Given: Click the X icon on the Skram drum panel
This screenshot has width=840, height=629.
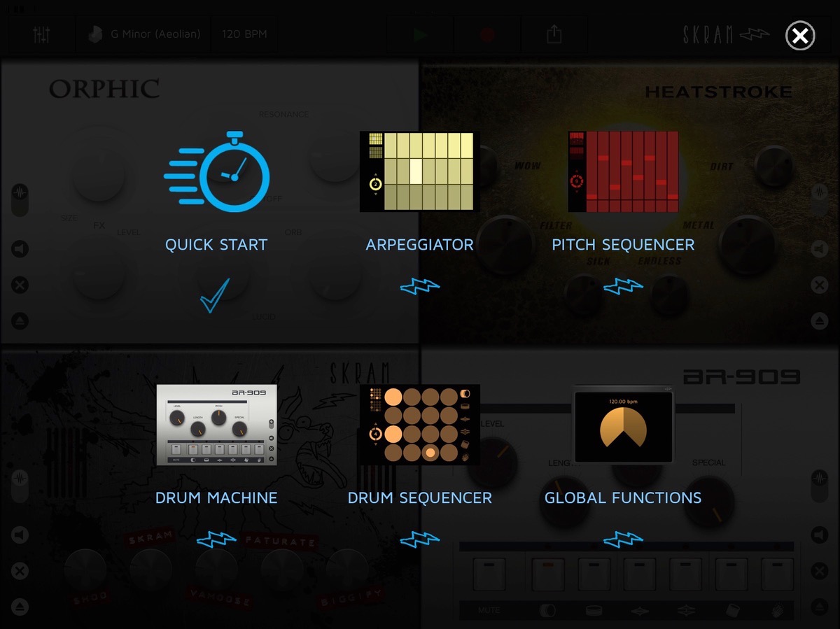Looking at the screenshot, I should pyautogui.click(x=20, y=572).
